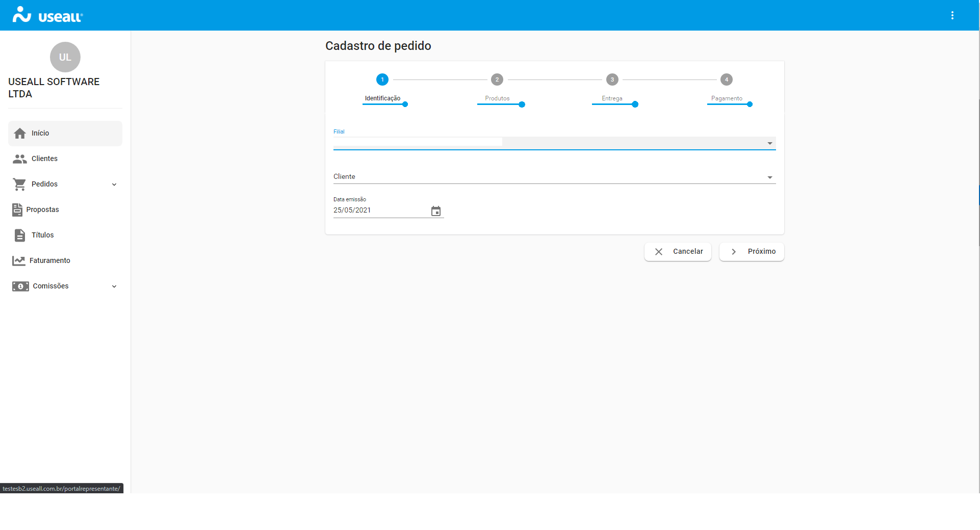Click the USEALL SOFTWARE LTDA company name

tap(54, 88)
